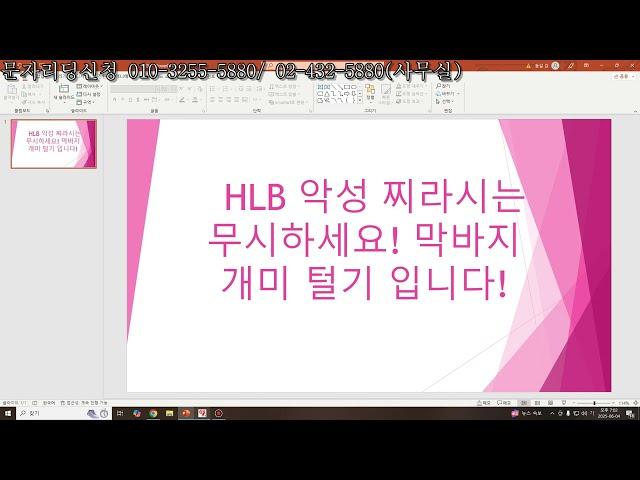Fit slide to current window
The width and height of the screenshot is (640, 480).
point(635,403)
